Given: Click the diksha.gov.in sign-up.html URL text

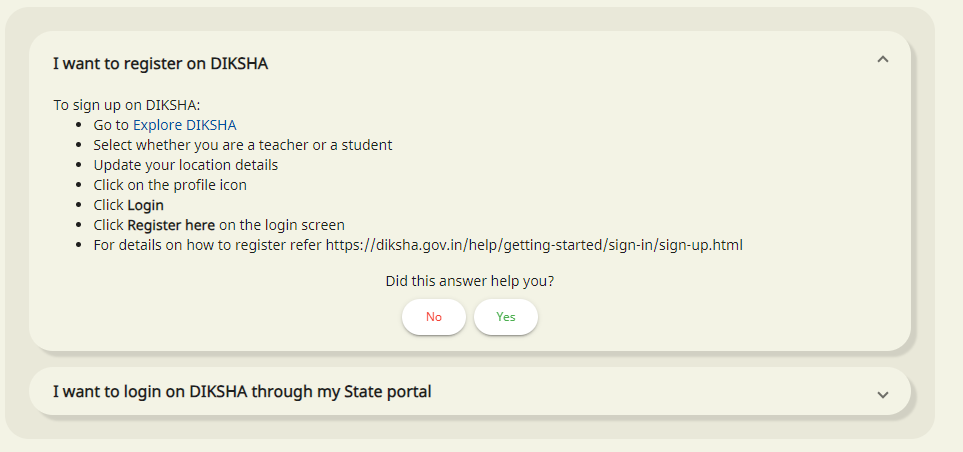Looking at the screenshot, I should pos(534,245).
